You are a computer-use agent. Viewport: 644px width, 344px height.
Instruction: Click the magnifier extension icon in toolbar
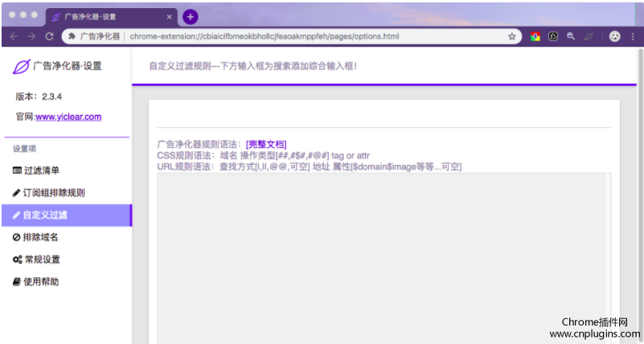pos(571,36)
